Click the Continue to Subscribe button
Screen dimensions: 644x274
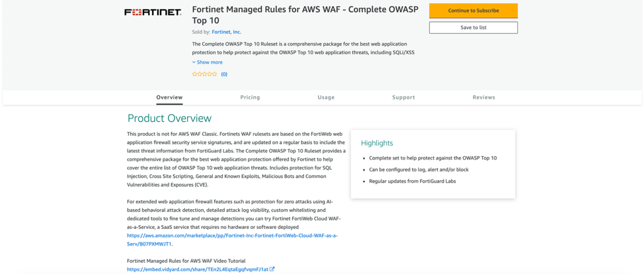coord(473,11)
